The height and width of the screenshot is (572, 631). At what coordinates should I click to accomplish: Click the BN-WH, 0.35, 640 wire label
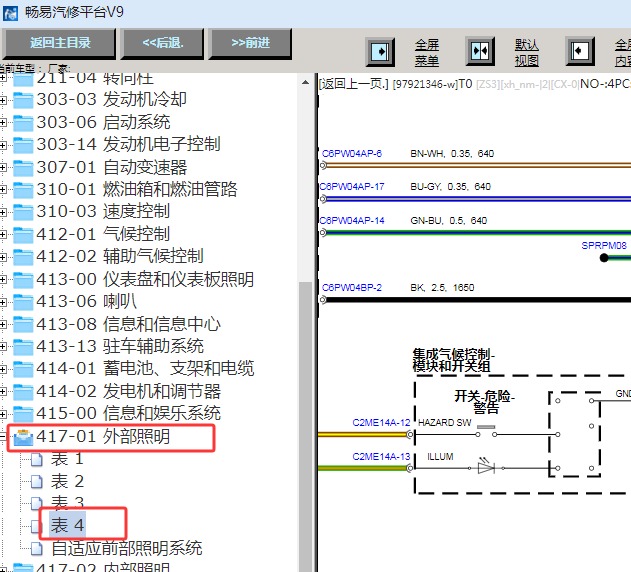coord(452,154)
